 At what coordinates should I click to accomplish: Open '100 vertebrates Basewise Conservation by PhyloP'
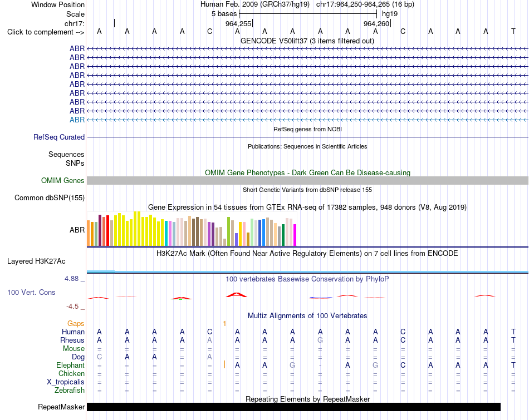point(307,279)
